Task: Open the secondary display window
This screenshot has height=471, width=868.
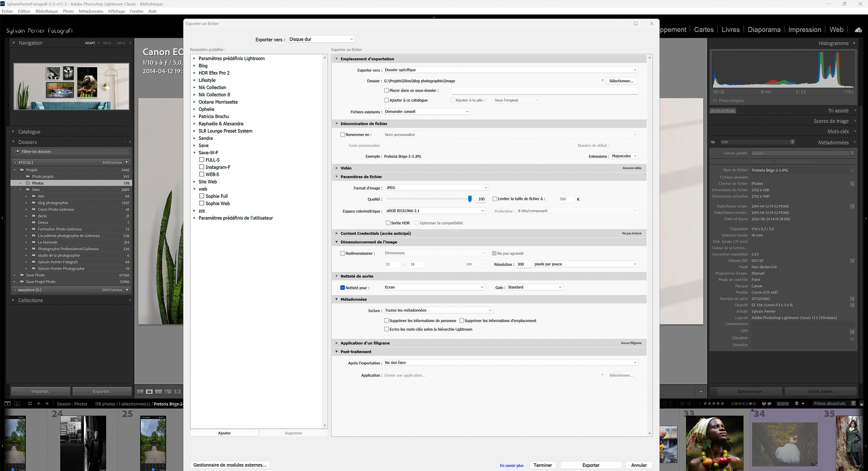Action: pos(17,404)
